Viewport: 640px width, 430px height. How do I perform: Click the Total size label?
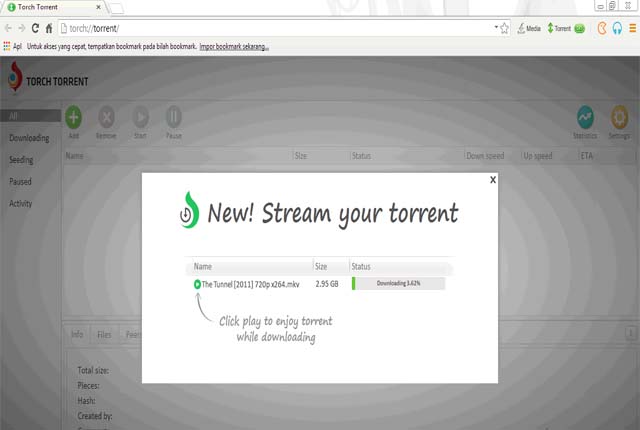[93, 370]
